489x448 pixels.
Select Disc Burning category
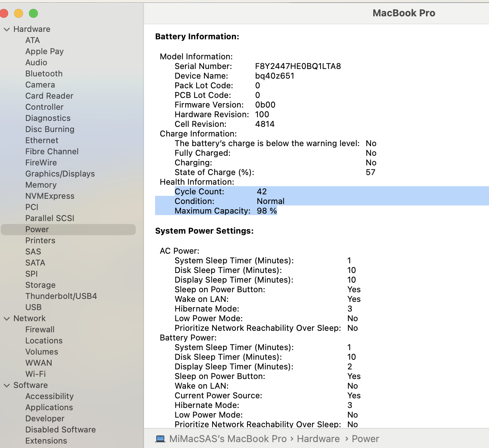(x=50, y=129)
